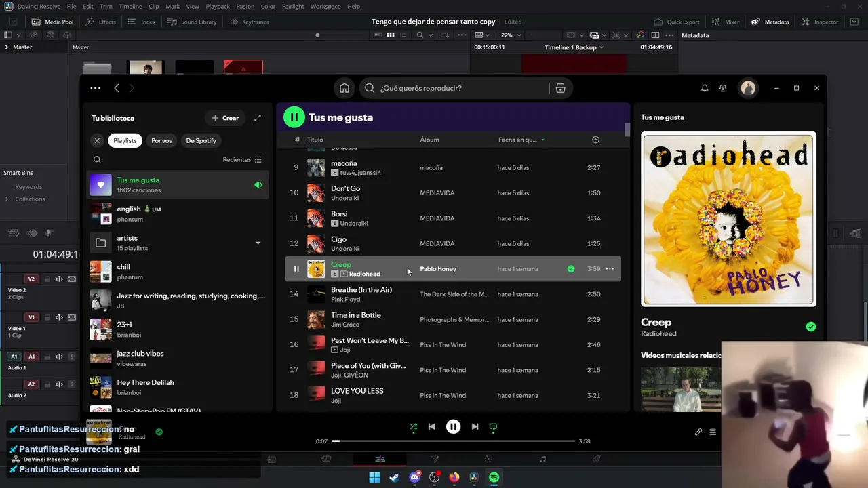868x488 pixels.
Task: Open friend activity icon in Spotify
Action: (x=723, y=88)
